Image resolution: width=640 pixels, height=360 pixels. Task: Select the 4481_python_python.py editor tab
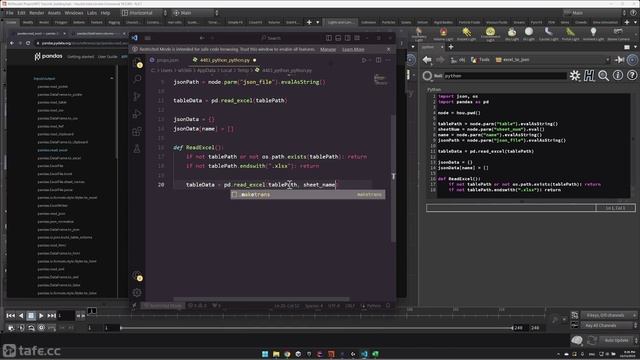(224, 60)
